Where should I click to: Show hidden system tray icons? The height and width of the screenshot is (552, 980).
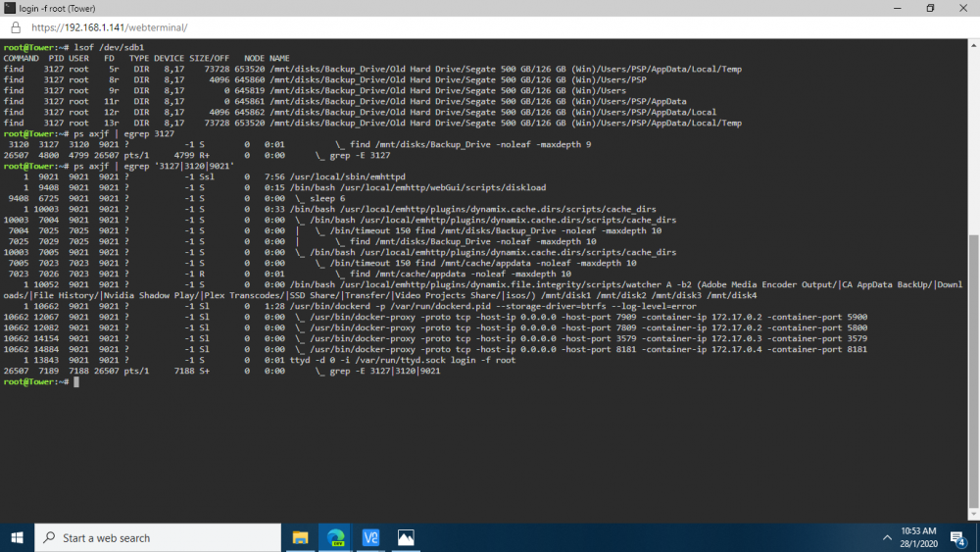[887, 537]
